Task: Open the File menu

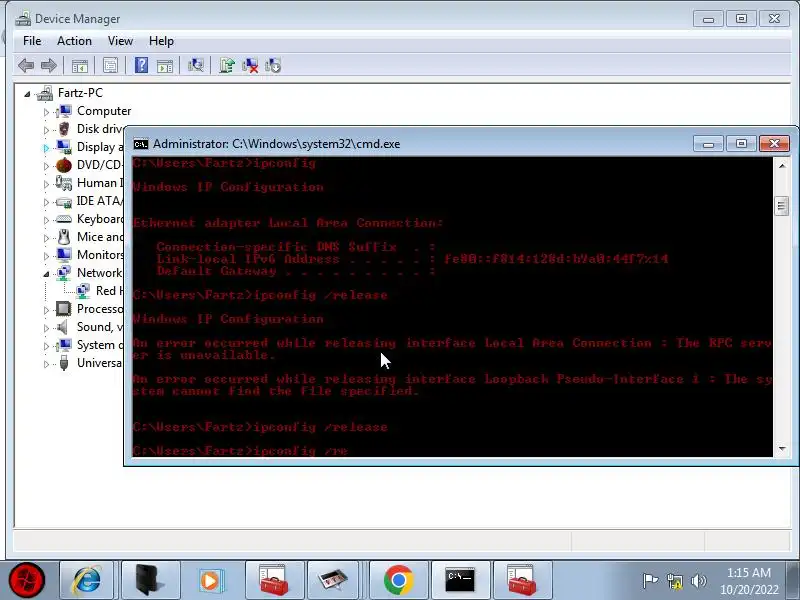Action: coord(32,41)
